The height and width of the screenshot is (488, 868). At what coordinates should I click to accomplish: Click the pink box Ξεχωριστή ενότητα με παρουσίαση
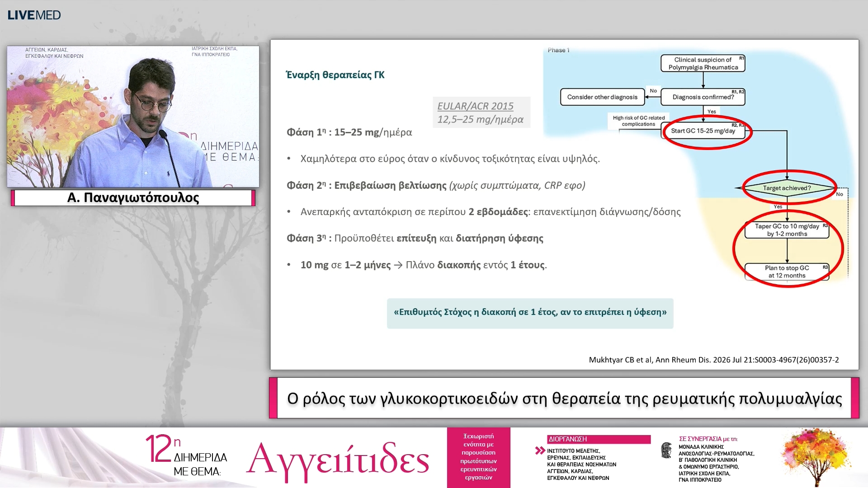tap(479, 457)
